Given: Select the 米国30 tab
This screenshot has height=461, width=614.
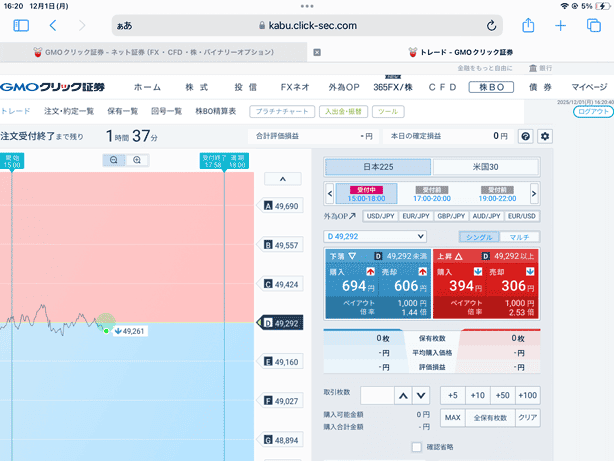Looking at the screenshot, I should point(486,167).
